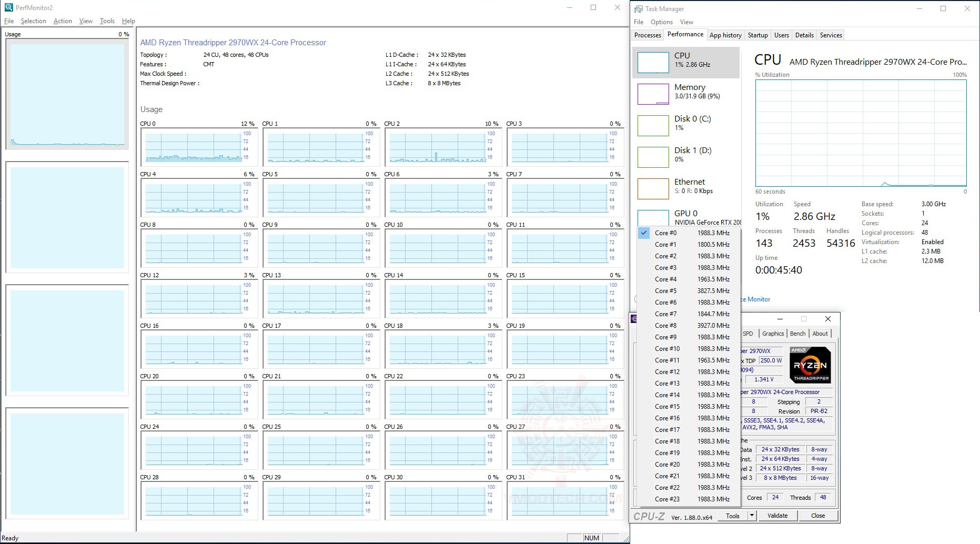The height and width of the screenshot is (544, 980).
Task: Open the Graphics tab in CPU-Z
Action: click(773, 334)
